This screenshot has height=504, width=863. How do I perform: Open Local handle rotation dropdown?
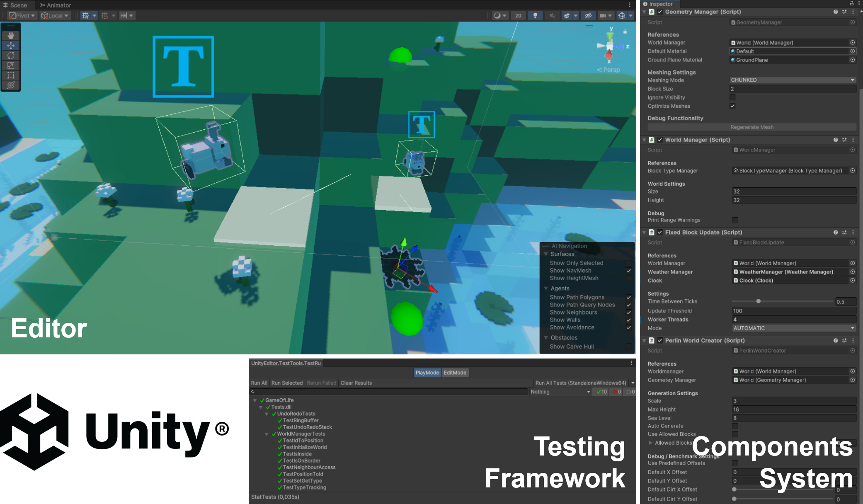55,16
